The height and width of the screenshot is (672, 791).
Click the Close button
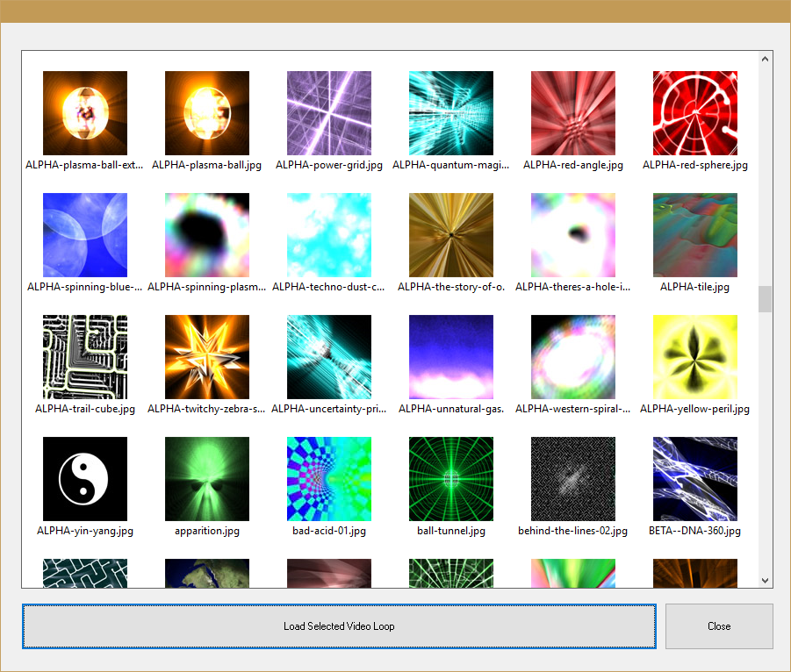(x=719, y=626)
